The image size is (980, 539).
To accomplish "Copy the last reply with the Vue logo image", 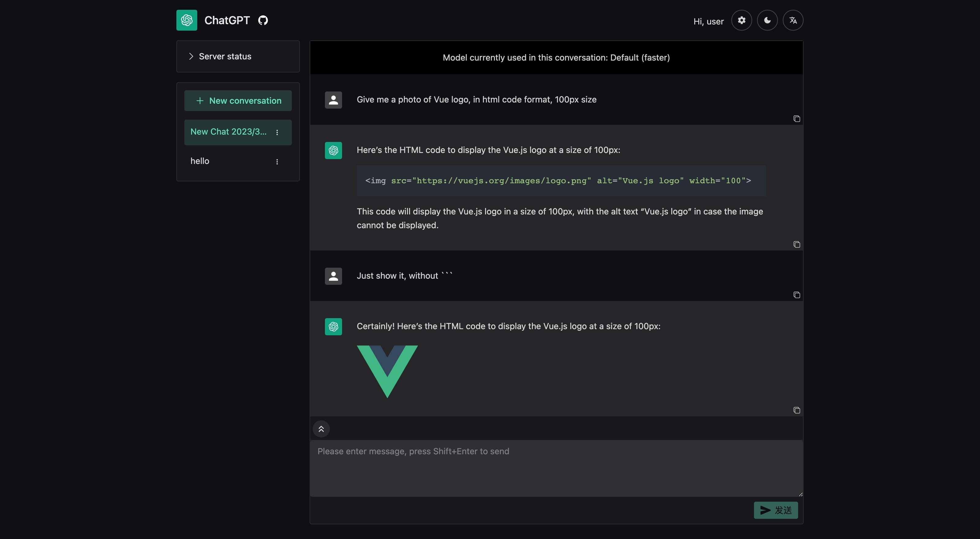I will click(797, 410).
